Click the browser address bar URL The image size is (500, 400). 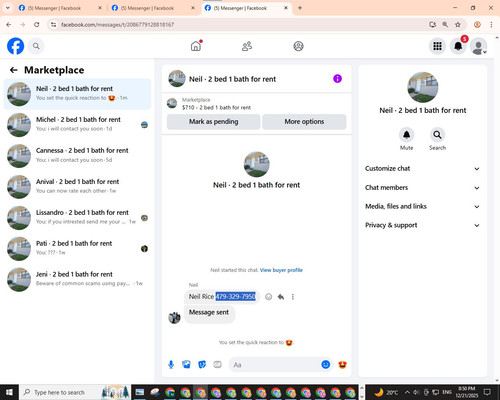coord(117,25)
